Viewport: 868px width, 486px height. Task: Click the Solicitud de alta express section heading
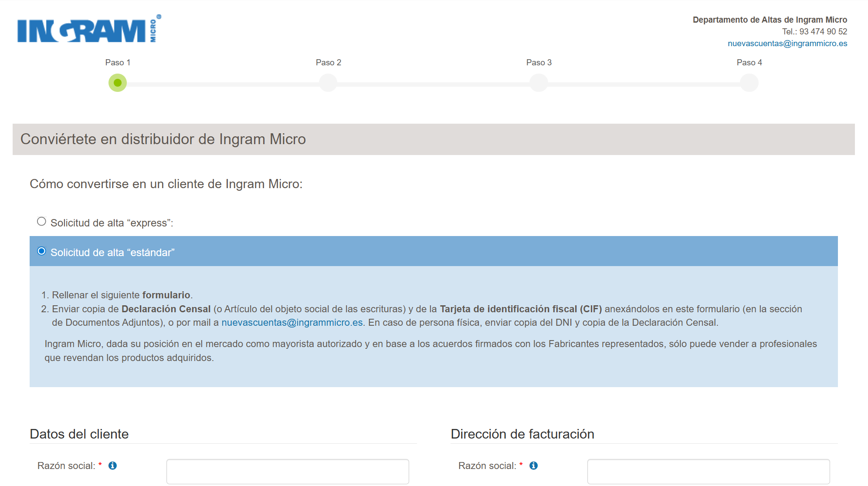(x=112, y=222)
